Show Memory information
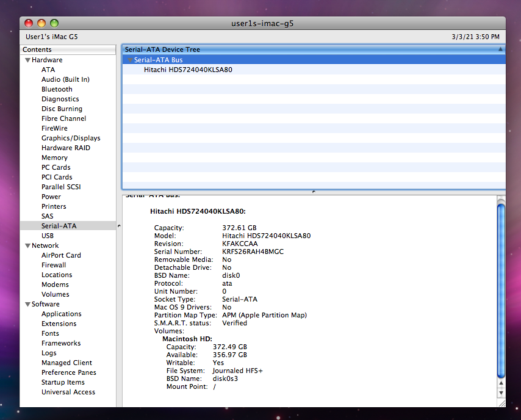The height and width of the screenshot is (420, 521). 54,157
